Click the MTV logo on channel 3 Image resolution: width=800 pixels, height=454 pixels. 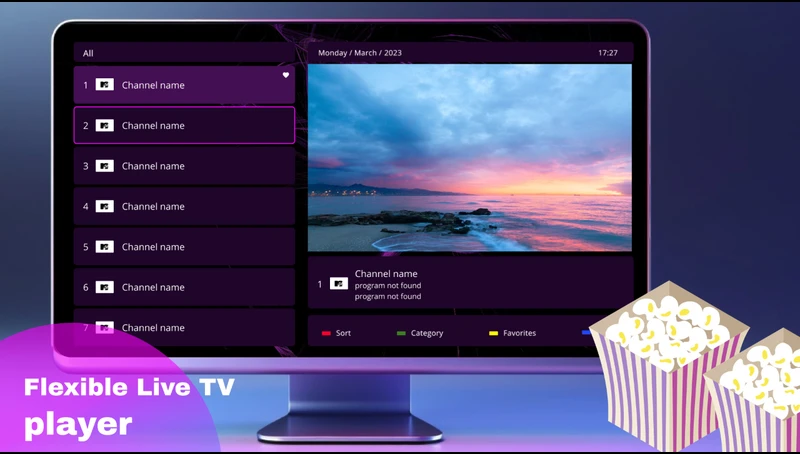[105, 166]
